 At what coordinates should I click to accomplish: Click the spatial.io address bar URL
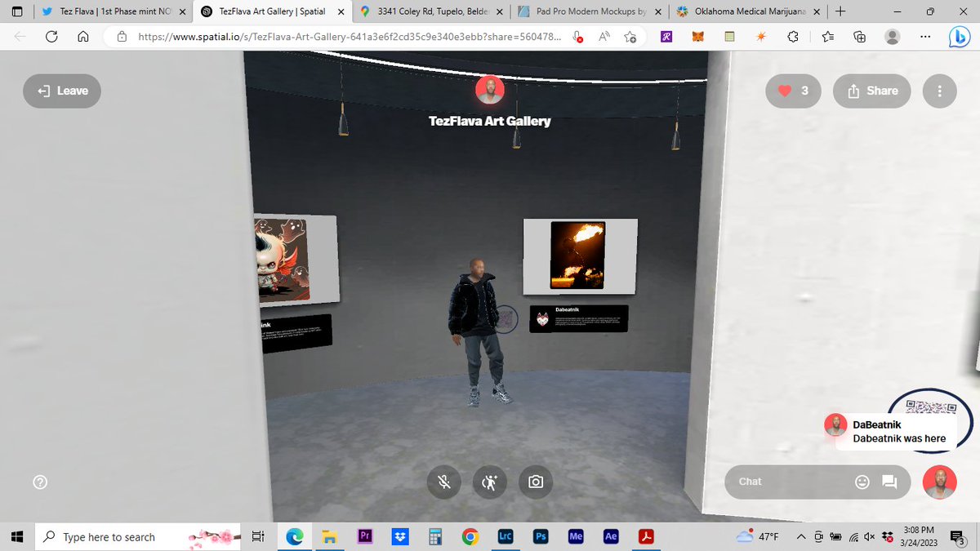[349, 37]
